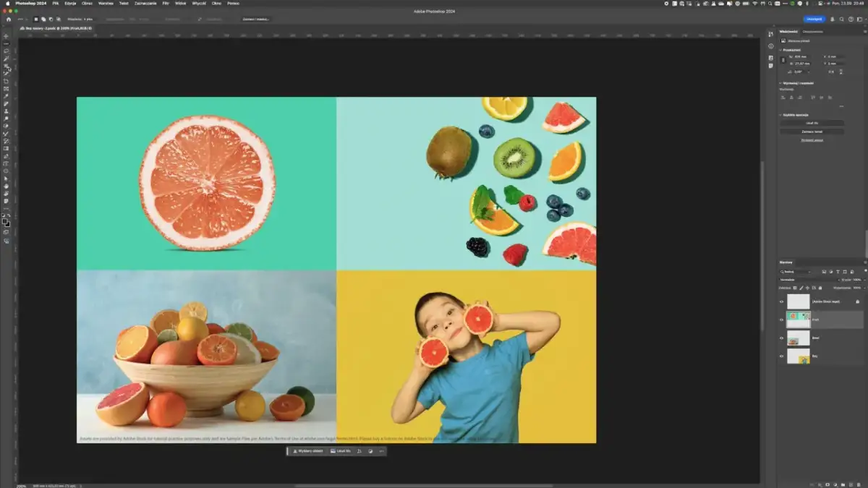Viewport: 868px width, 488px height.
Task: Click the trash icon to delete layer
Action: tap(859, 483)
